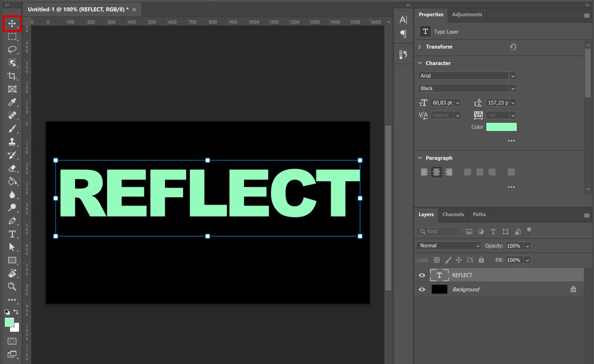Toggle the Background layer lock
594x364 pixels.
point(573,289)
